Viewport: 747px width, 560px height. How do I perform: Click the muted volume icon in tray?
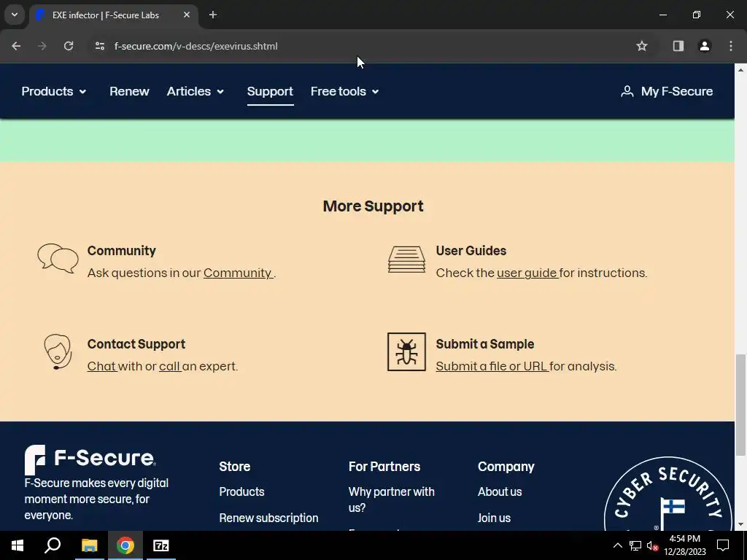pyautogui.click(x=653, y=545)
